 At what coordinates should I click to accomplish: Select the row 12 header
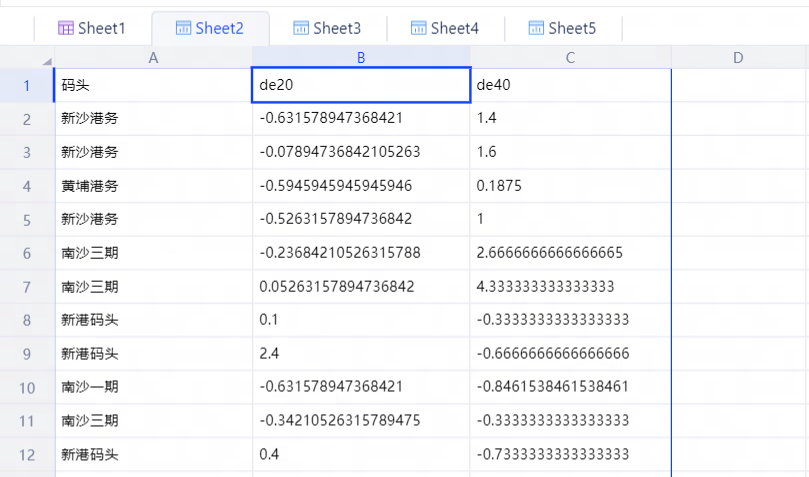point(27,455)
